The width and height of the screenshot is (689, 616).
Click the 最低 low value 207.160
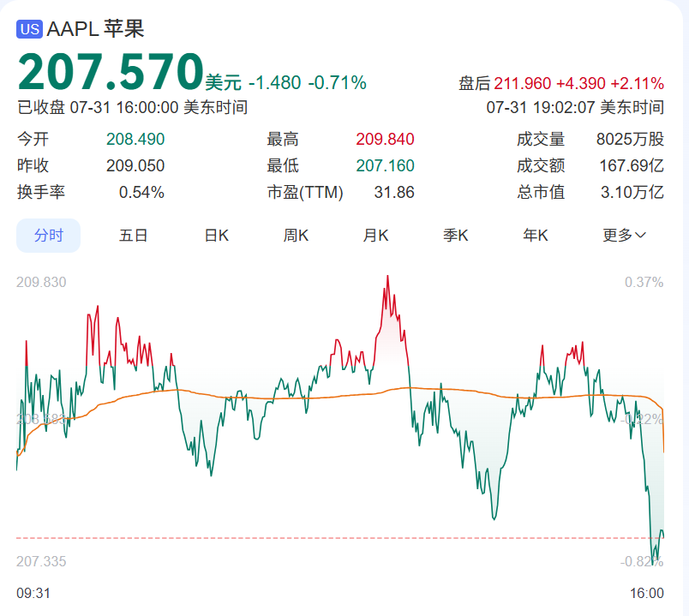[x=385, y=166]
